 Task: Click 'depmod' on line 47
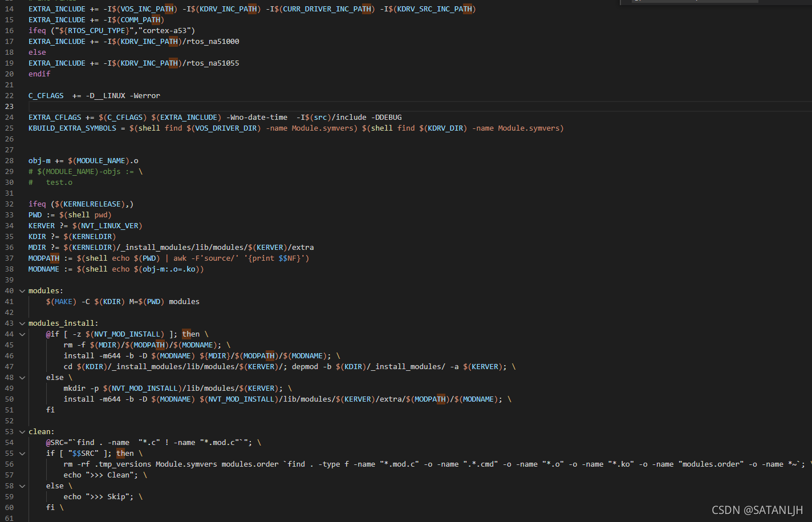(x=305, y=367)
